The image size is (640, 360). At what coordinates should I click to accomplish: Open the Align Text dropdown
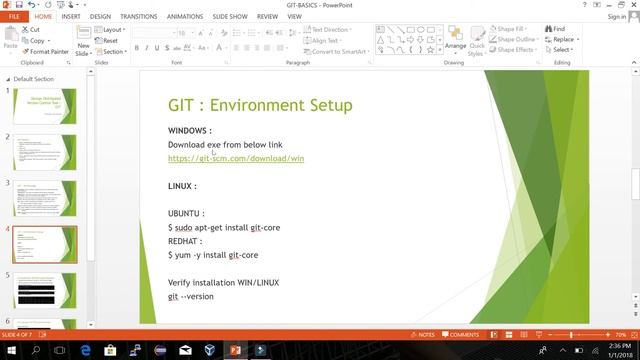pyautogui.click(x=323, y=40)
